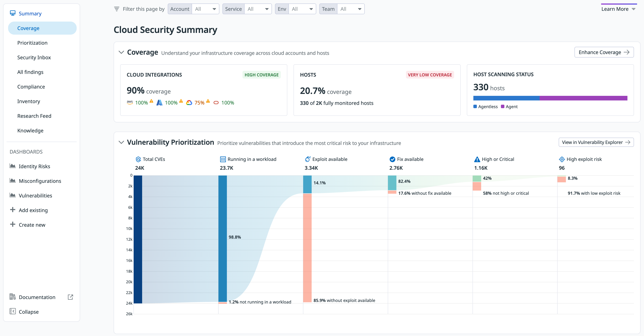The image size is (644, 336).
Task: Collapse the Vulnerability Prioritization section chevron
Action: (x=121, y=142)
